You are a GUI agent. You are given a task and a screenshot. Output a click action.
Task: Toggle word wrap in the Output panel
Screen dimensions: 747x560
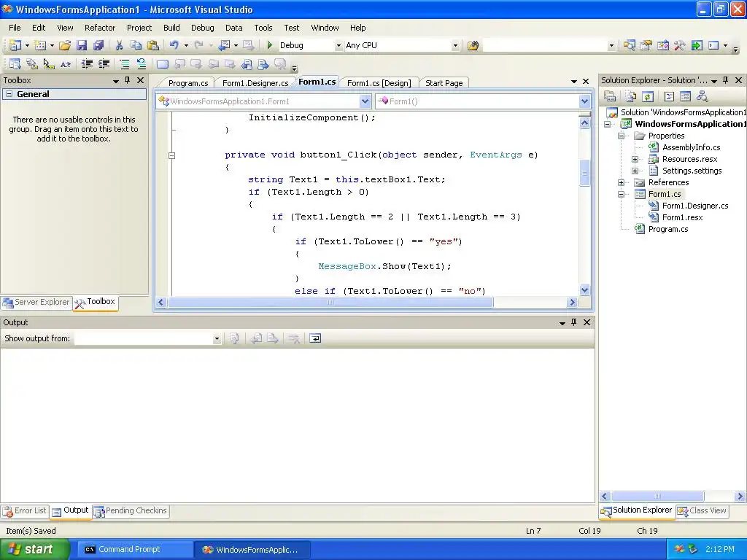[315, 338]
